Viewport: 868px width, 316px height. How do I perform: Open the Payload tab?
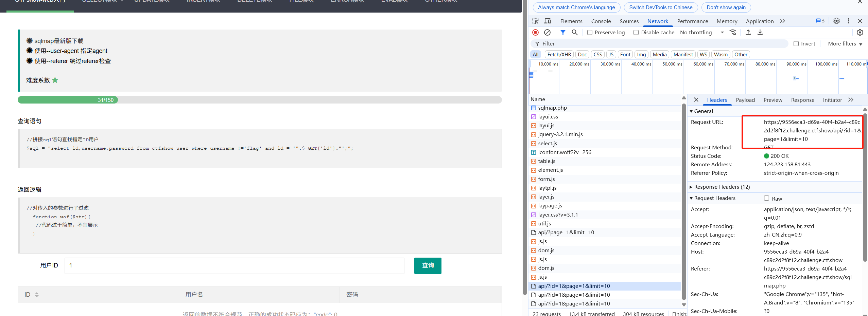pos(745,100)
